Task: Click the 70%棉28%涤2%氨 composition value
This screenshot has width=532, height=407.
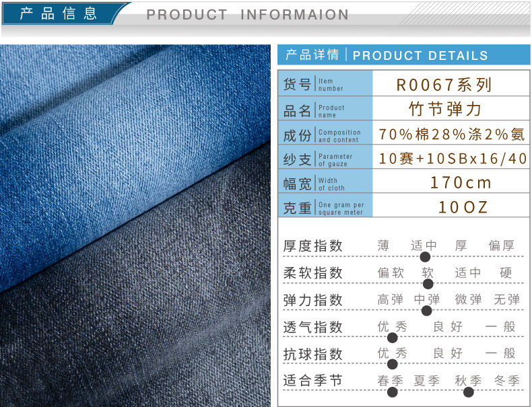Action: click(x=452, y=134)
